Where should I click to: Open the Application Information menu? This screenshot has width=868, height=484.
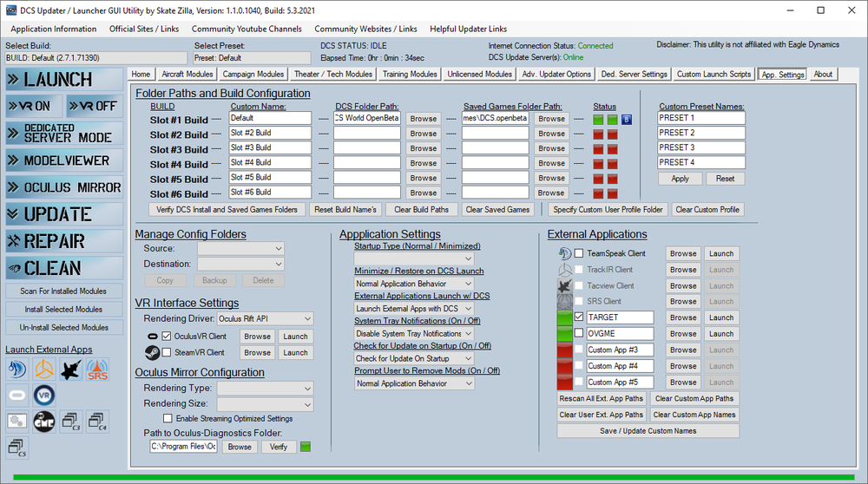[x=54, y=29]
